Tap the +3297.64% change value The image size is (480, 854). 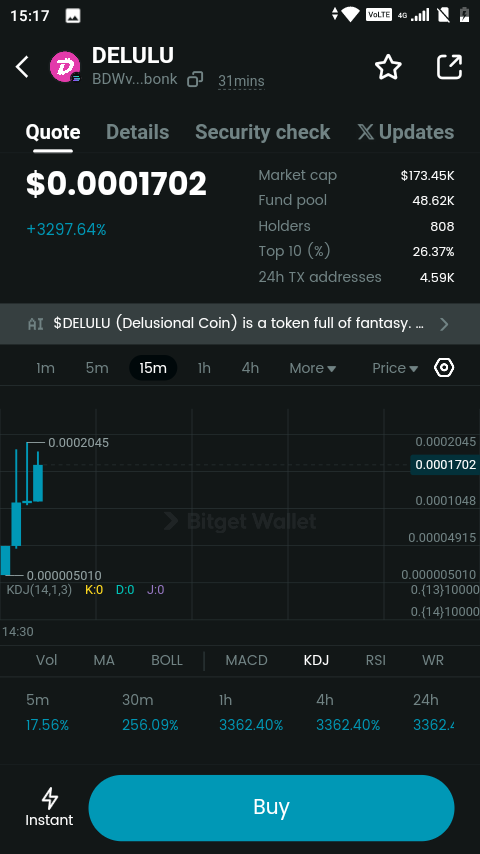point(66,229)
